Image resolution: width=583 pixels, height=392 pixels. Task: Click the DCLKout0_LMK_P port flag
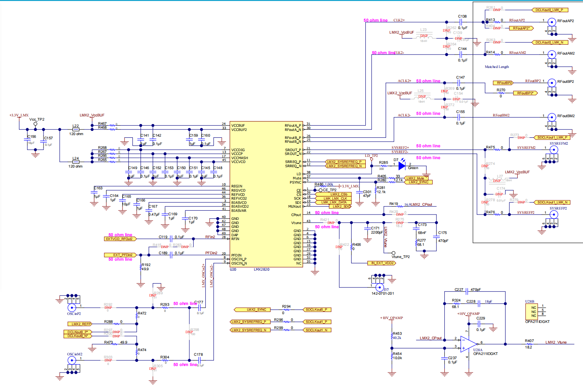click(x=550, y=10)
